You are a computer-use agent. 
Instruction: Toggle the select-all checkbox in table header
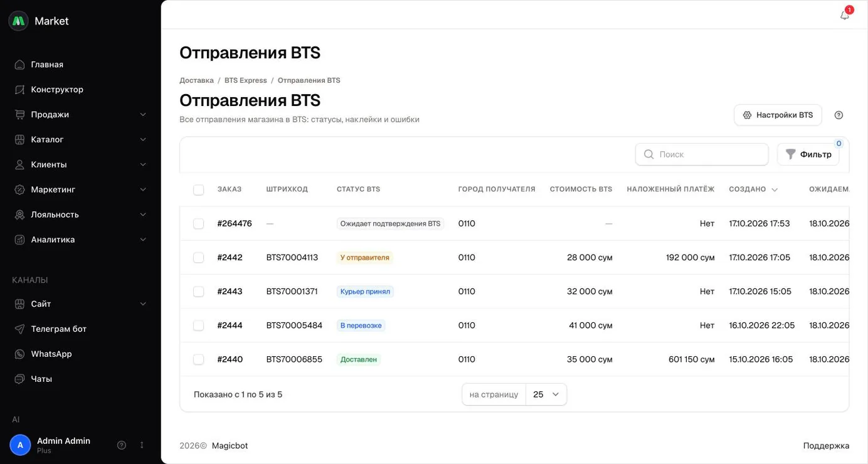coord(198,190)
